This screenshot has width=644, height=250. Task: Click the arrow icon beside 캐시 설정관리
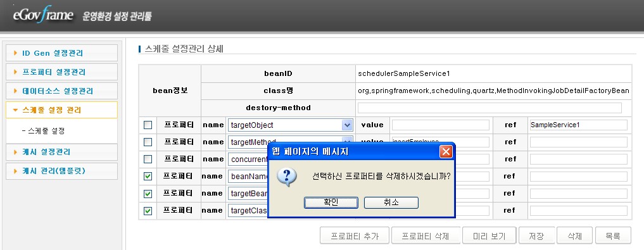click(x=16, y=152)
